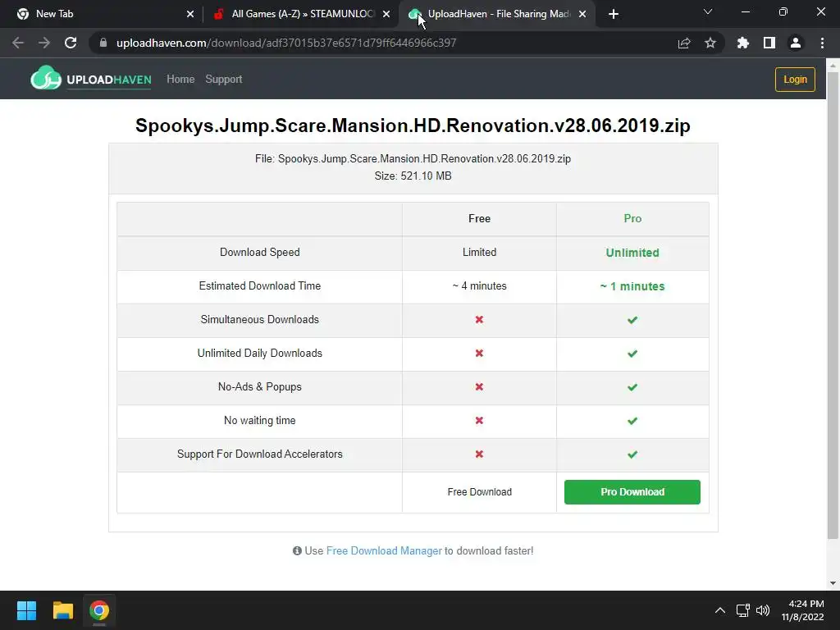Click the UploadHaven logo
The height and width of the screenshot is (630, 840).
tap(91, 78)
